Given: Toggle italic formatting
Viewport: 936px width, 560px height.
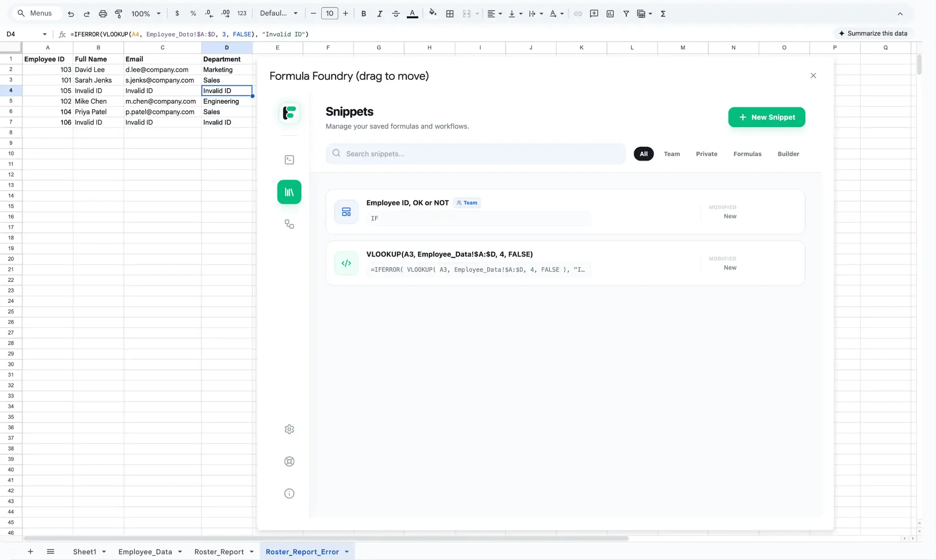Looking at the screenshot, I should pos(379,14).
